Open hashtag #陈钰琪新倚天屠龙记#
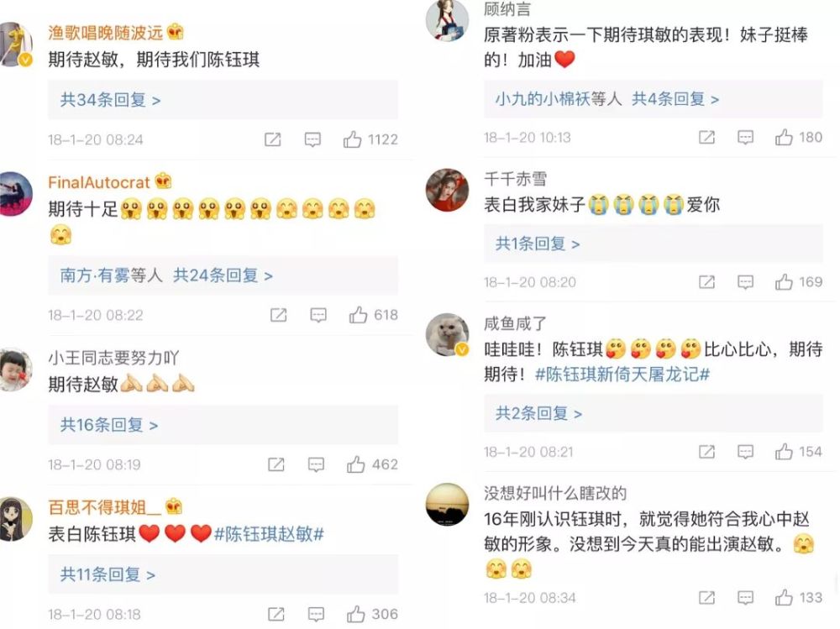This screenshot has width=840, height=629. 622,374
